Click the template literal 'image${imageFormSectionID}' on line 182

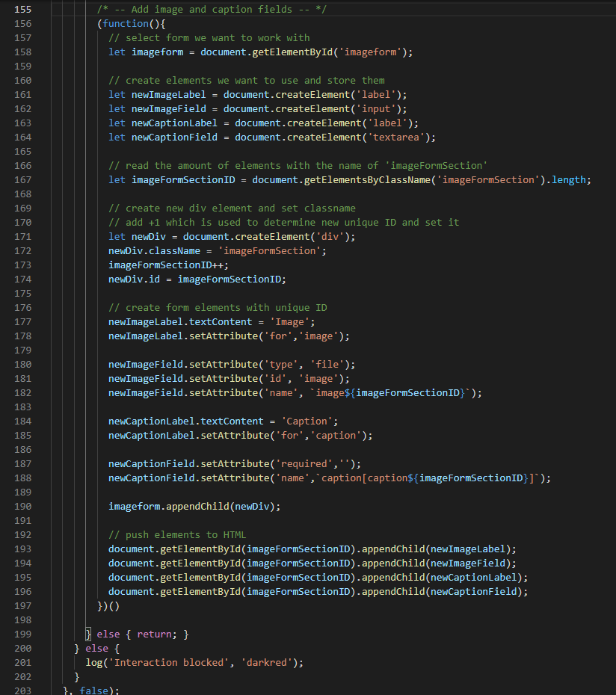point(390,392)
